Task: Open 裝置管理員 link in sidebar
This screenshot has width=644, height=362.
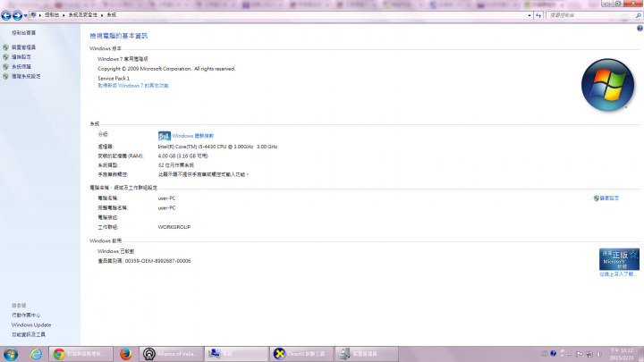Action: 23,47
